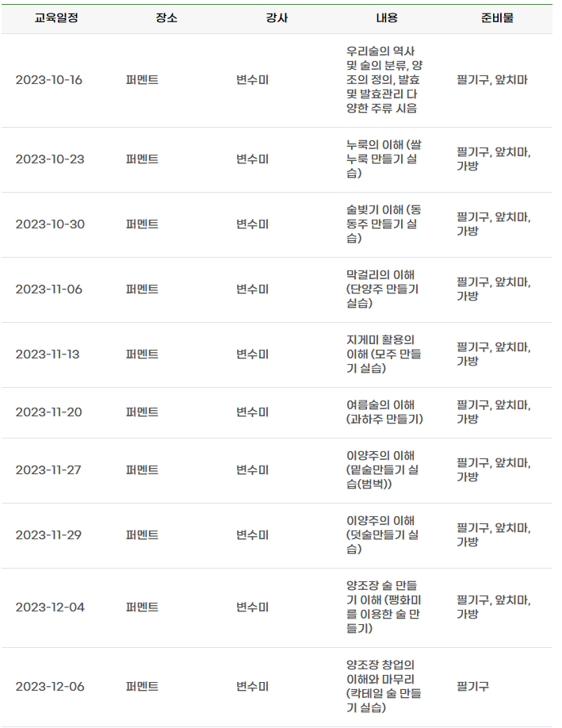Click the 2023-12-06 schedule date
Viewport: 562px width, 728px height.
coord(50,687)
